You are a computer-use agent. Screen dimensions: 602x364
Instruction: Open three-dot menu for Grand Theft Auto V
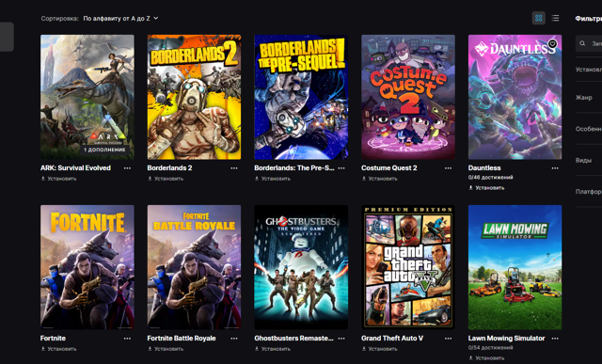point(448,339)
